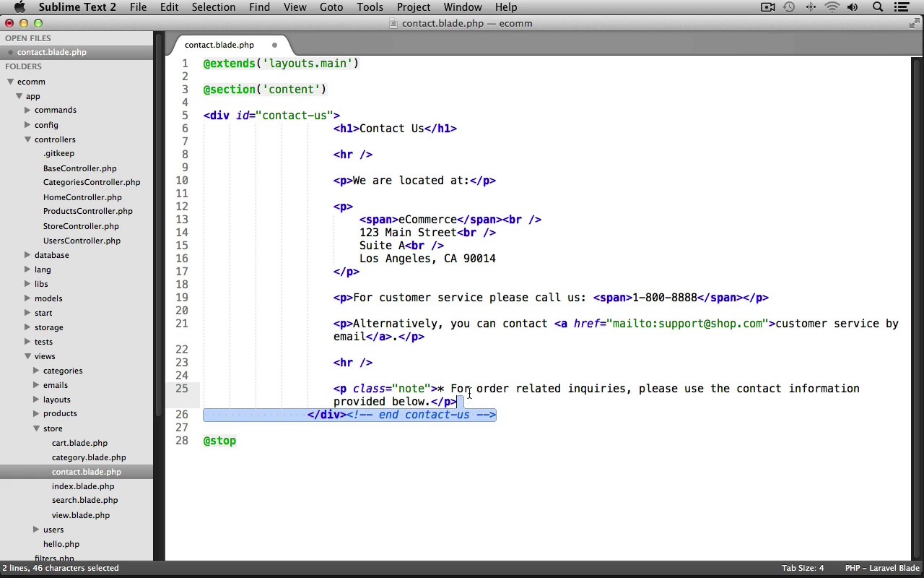The width and height of the screenshot is (924, 578).
Task: Expand the database folder
Action: pos(27,255)
